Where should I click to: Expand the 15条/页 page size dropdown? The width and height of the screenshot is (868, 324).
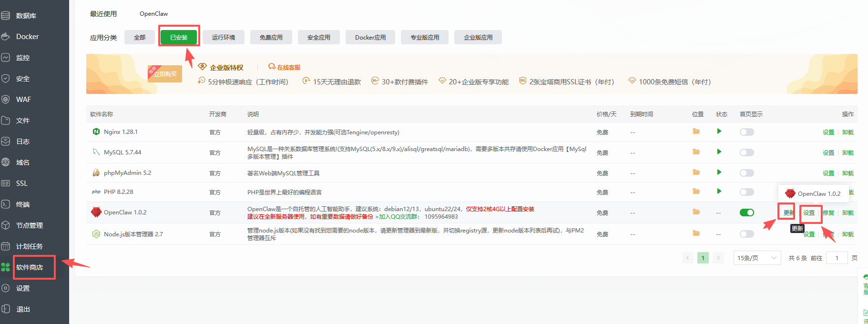click(x=757, y=258)
